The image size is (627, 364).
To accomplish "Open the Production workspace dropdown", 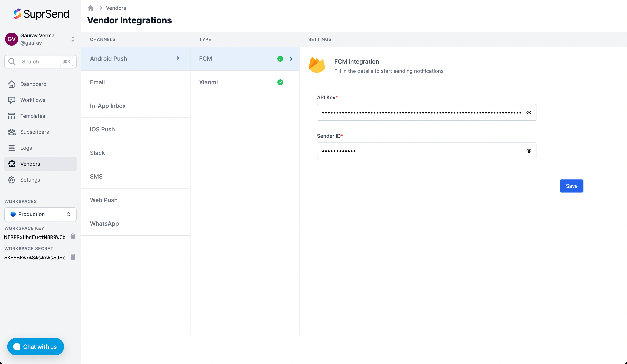I will tap(40, 214).
